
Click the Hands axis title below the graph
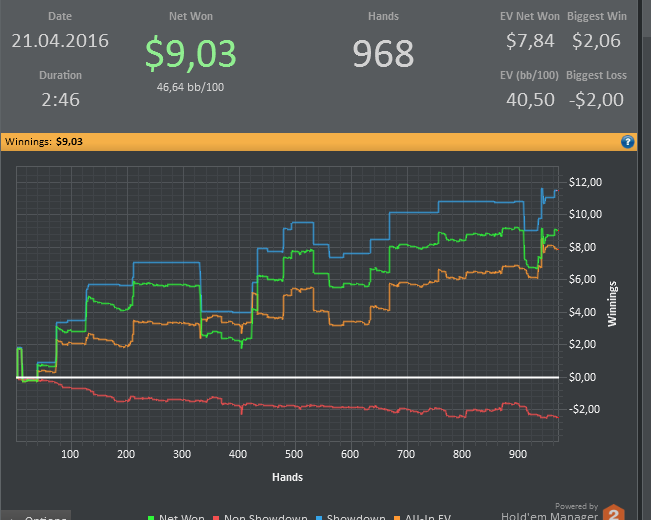pos(287,477)
